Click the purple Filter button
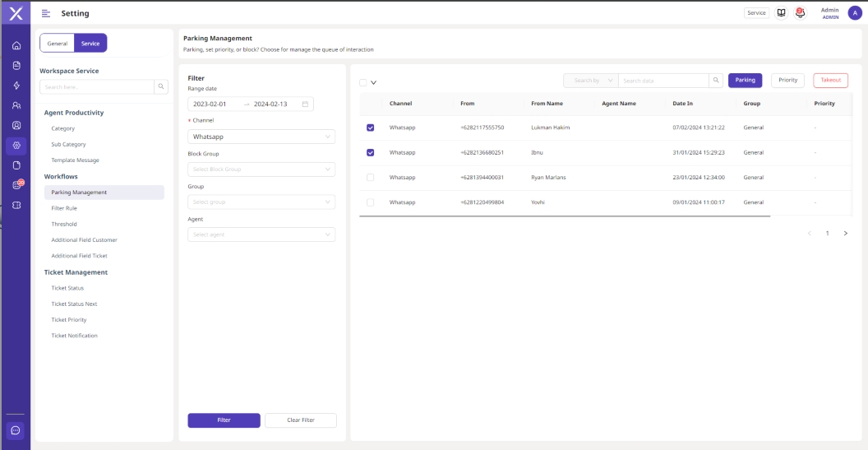This screenshot has height=450, width=868. [x=224, y=420]
